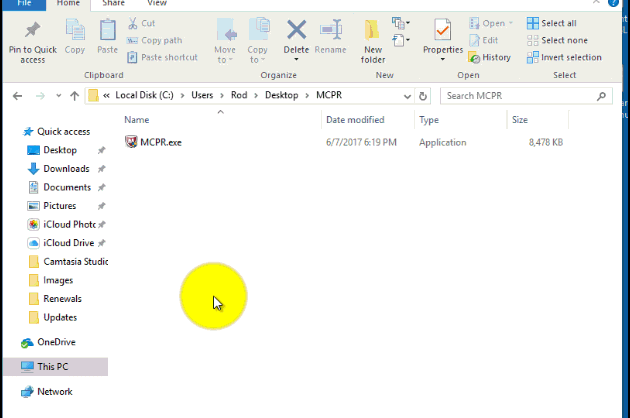The height and width of the screenshot is (418, 630).
Task: Open Properties checkmark icon
Action: pos(442,30)
